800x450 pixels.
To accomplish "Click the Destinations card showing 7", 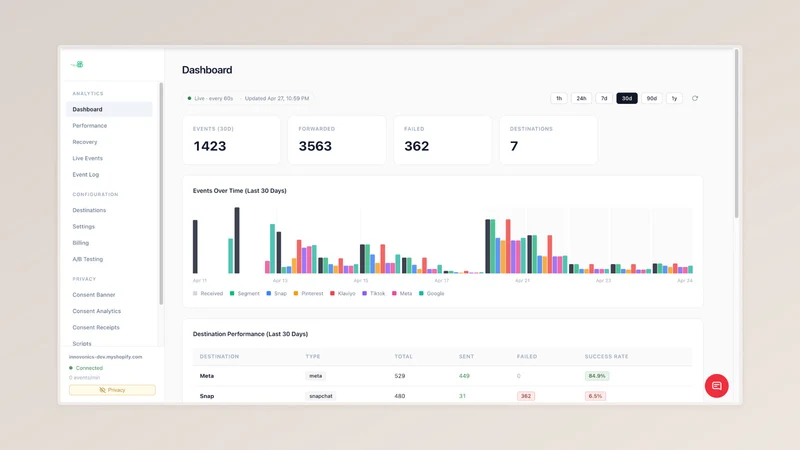I will (x=548, y=140).
